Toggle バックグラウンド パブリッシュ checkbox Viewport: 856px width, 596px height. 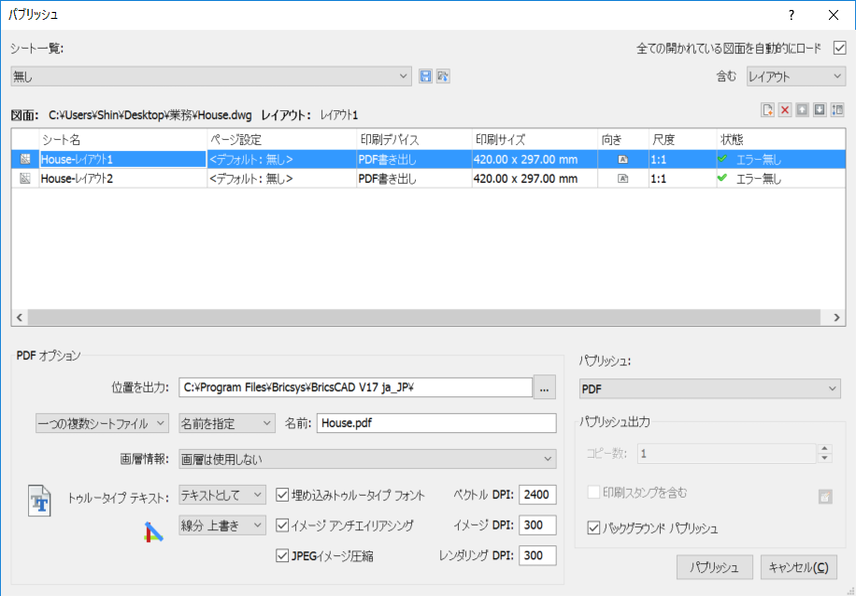pyautogui.click(x=593, y=528)
